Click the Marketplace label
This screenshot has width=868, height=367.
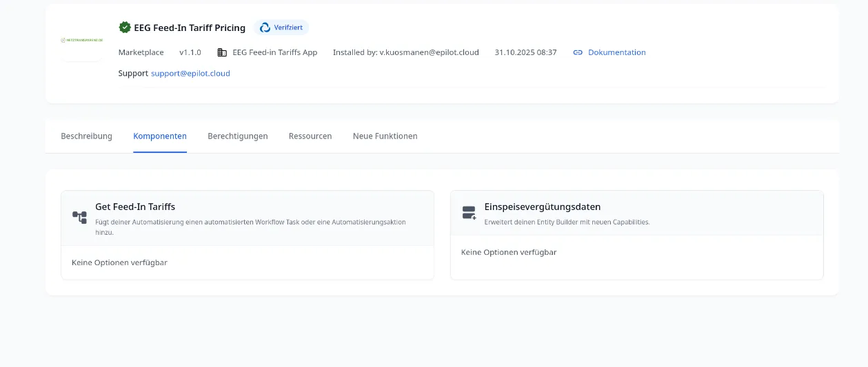tap(141, 52)
